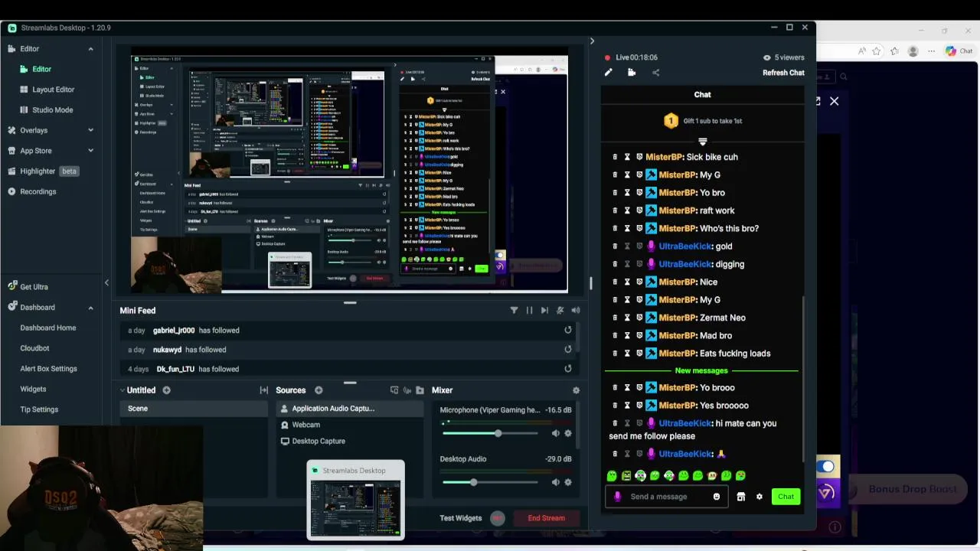Open the Layout Editor
The width and height of the screenshot is (980, 551).
click(x=53, y=90)
